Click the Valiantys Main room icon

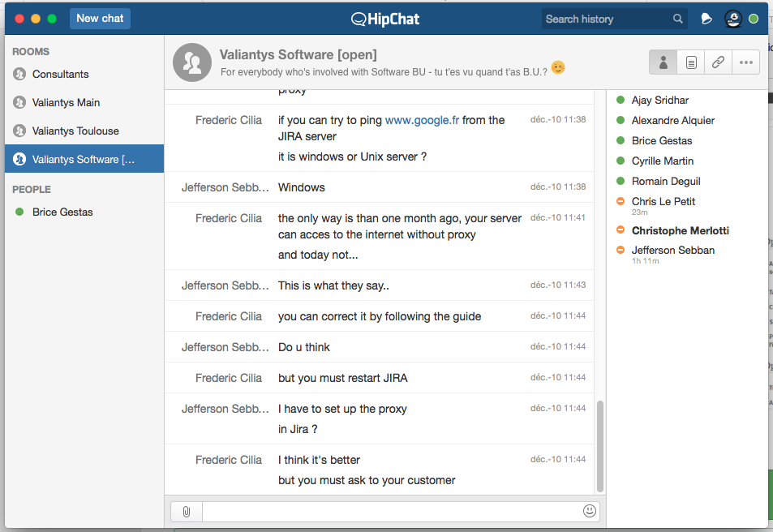[19, 102]
